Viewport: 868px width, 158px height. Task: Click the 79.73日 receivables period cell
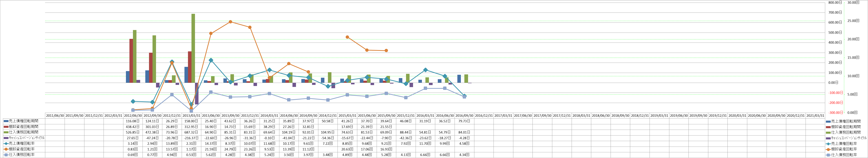[x=464, y=121]
